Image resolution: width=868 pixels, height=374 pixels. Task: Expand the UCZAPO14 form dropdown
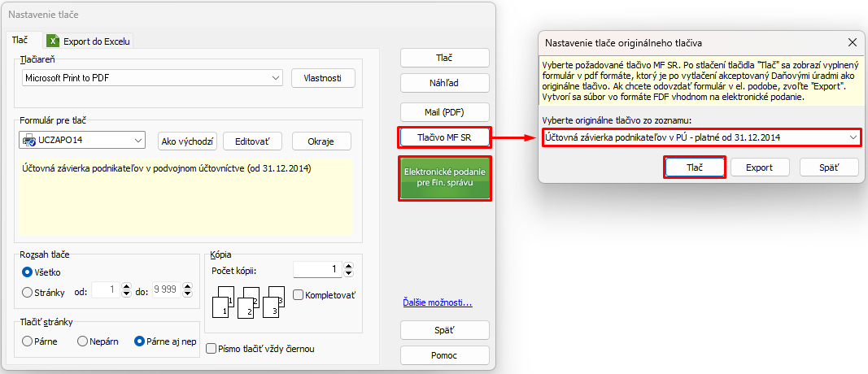(137, 140)
